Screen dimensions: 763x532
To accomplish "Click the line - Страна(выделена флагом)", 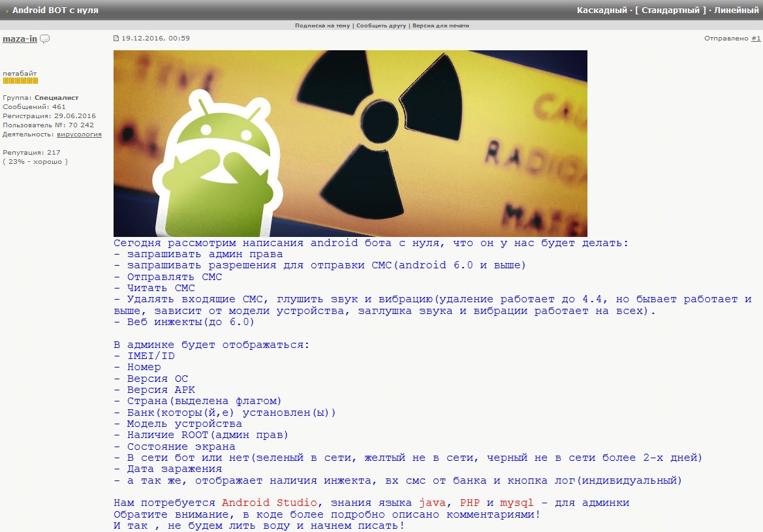I will point(198,401).
